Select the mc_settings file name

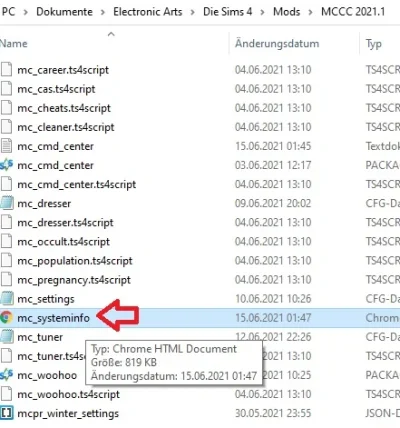coord(46,299)
